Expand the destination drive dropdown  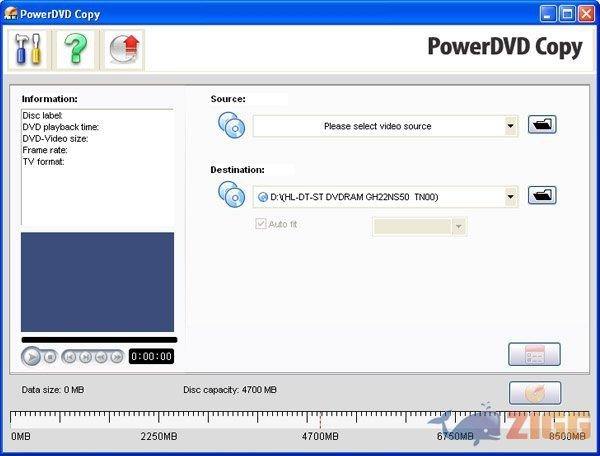coord(510,197)
